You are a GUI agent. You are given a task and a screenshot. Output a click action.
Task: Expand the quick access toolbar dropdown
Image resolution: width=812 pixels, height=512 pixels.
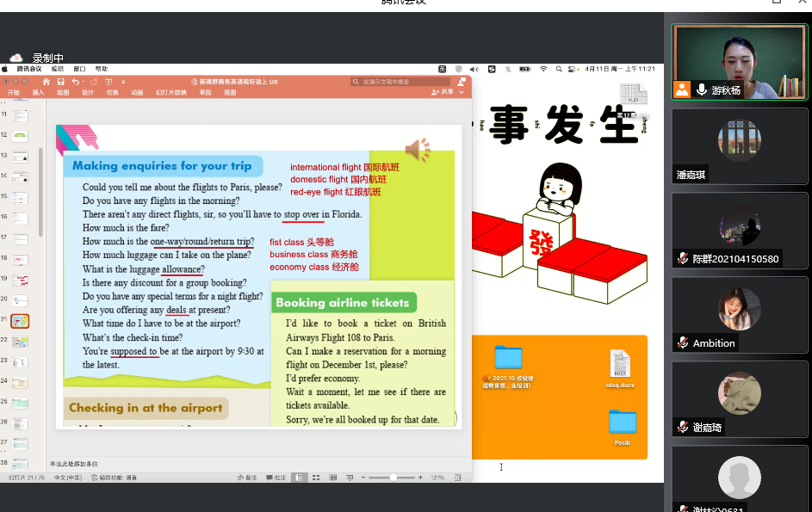[123, 82]
